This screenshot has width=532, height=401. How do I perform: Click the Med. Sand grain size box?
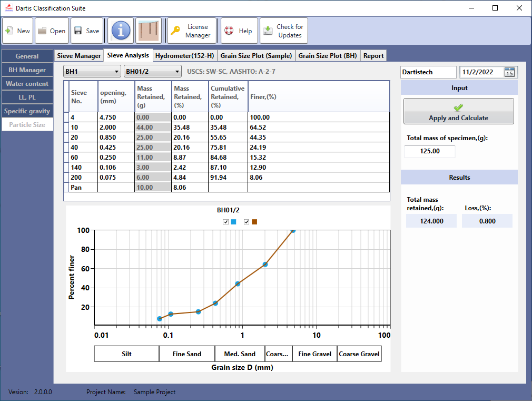[240, 354]
